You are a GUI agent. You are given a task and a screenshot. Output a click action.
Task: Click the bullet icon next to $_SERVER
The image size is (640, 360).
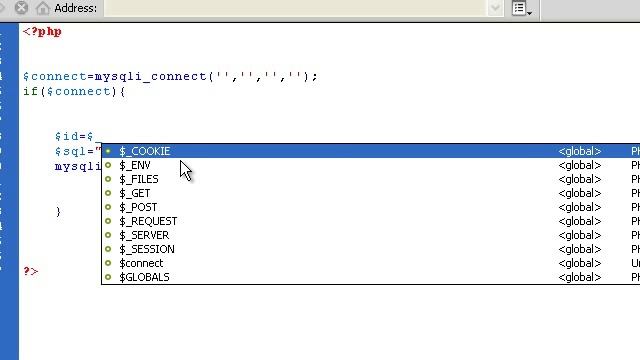[108, 235]
